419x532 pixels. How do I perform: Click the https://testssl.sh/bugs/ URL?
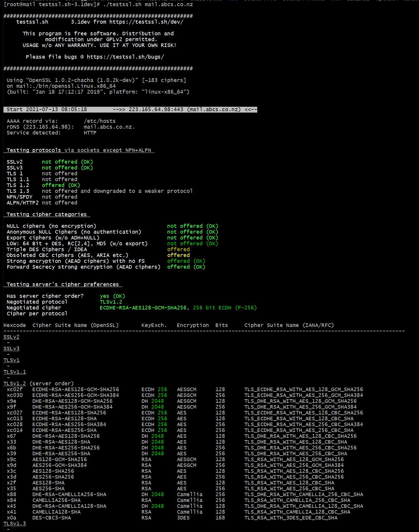(126, 57)
